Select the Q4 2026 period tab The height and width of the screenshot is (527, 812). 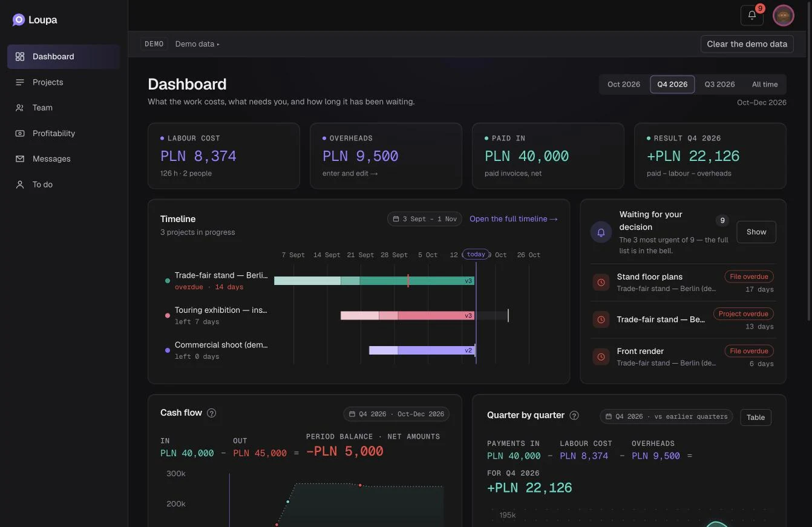click(x=672, y=85)
